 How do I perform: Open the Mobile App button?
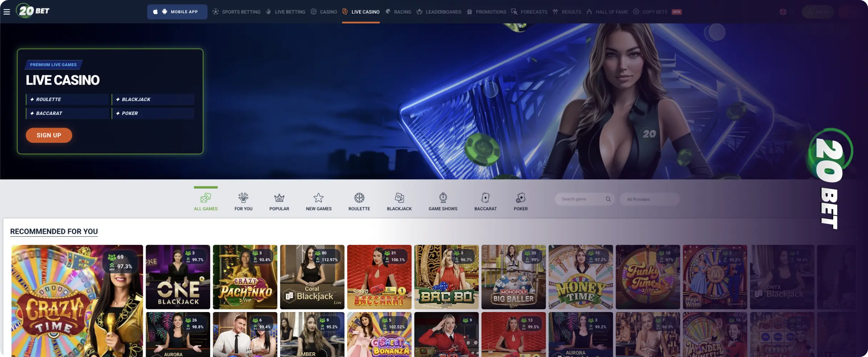pyautogui.click(x=177, y=12)
